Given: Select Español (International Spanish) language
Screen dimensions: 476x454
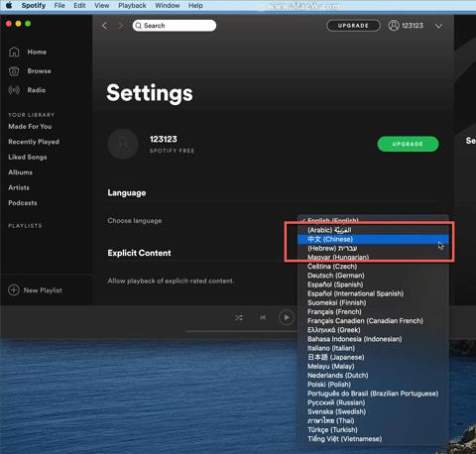Looking at the screenshot, I should (x=373, y=293).
